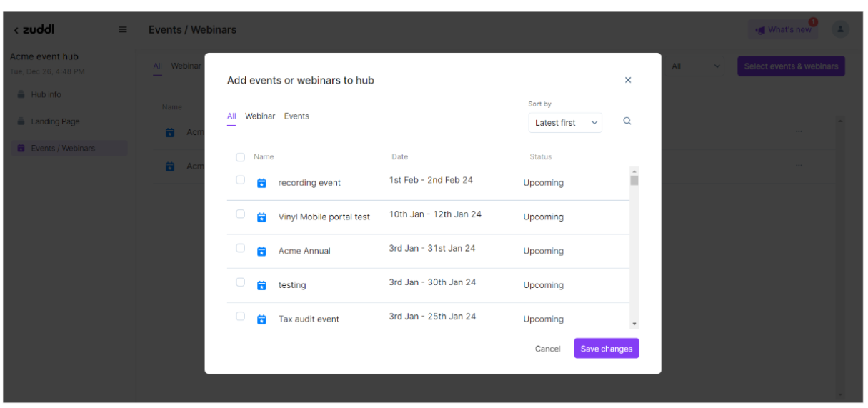The image size is (868, 408).
Task: Click calendar icon beside Vinyl Mobile portal test
Action: pyautogui.click(x=261, y=217)
